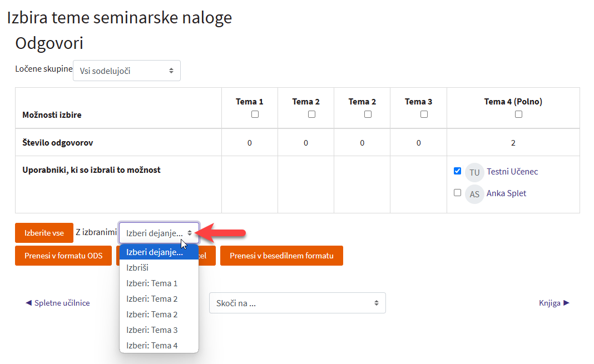
Task: Open the Vsi sodelujoči groups dropdown
Action: [x=126, y=71]
